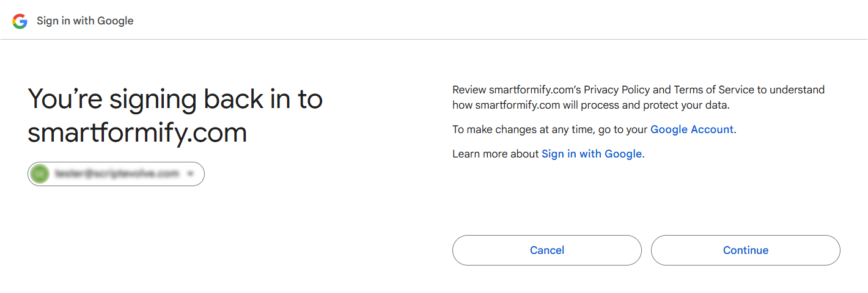Click the Google "G" logo
Image resolution: width=868 pixels, height=293 pixels.
click(x=20, y=21)
